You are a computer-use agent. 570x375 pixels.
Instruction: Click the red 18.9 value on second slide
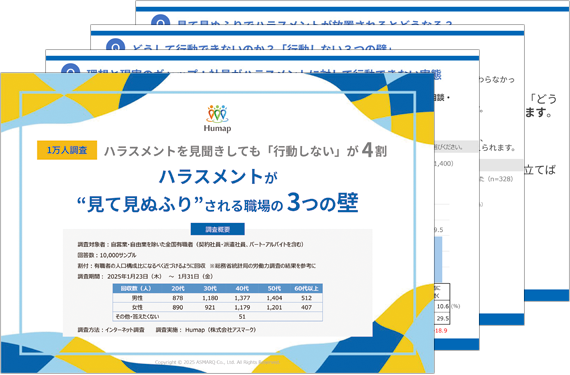441,330
